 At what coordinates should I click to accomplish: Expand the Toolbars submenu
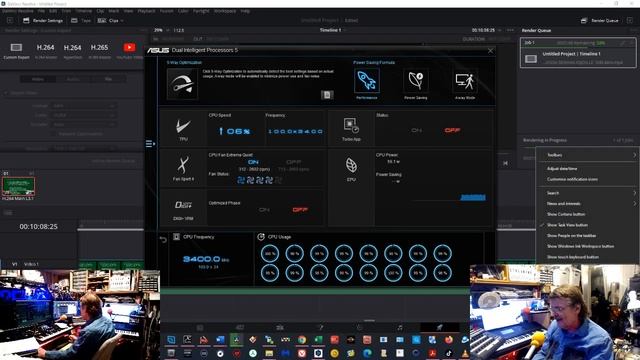point(588,155)
